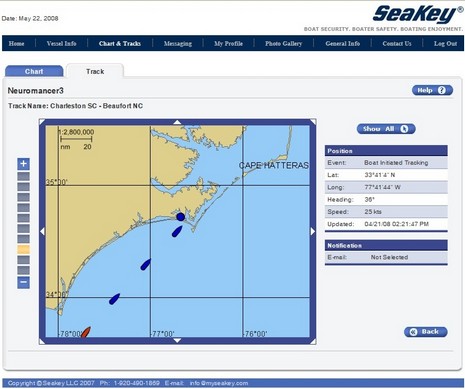The height and width of the screenshot is (389, 465).
Task: Pan chart diagonally using top-right corner arrow
Action: coord(313,122)
